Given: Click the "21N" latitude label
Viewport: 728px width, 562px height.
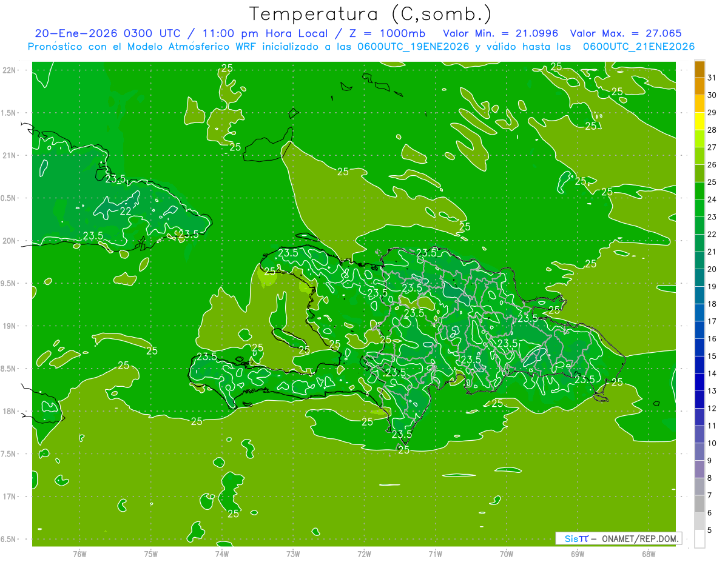Looking at the screenshot, I should coord(9,155).
